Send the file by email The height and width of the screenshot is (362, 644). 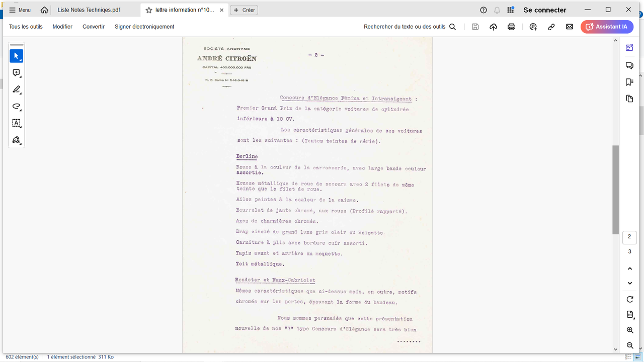570,27
